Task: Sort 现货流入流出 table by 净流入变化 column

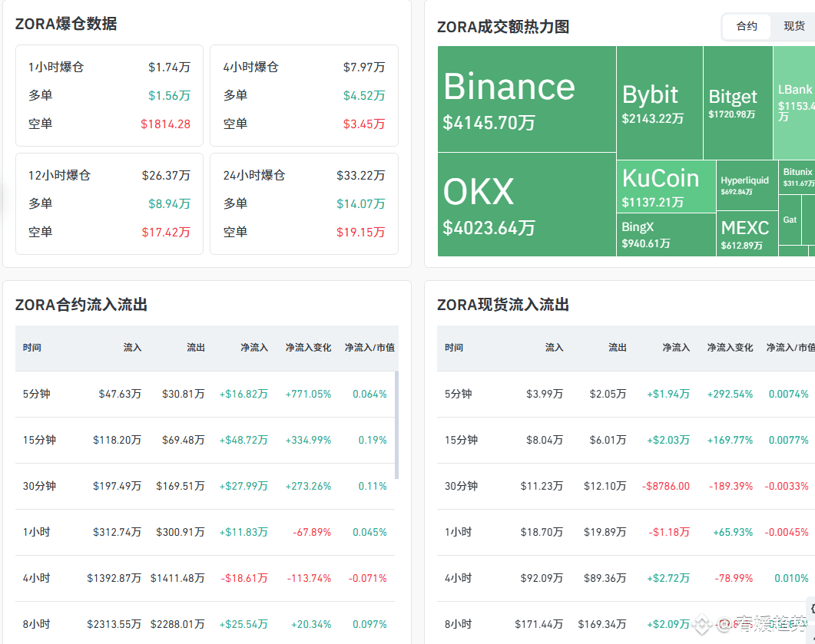Action: click(730, 348)
